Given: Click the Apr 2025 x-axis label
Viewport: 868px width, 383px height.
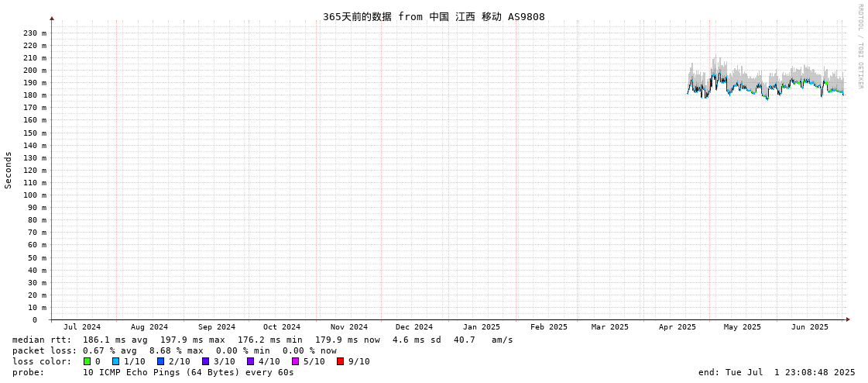Looking at the screenshot, I should pyautogui.click(x=677, y=327).
